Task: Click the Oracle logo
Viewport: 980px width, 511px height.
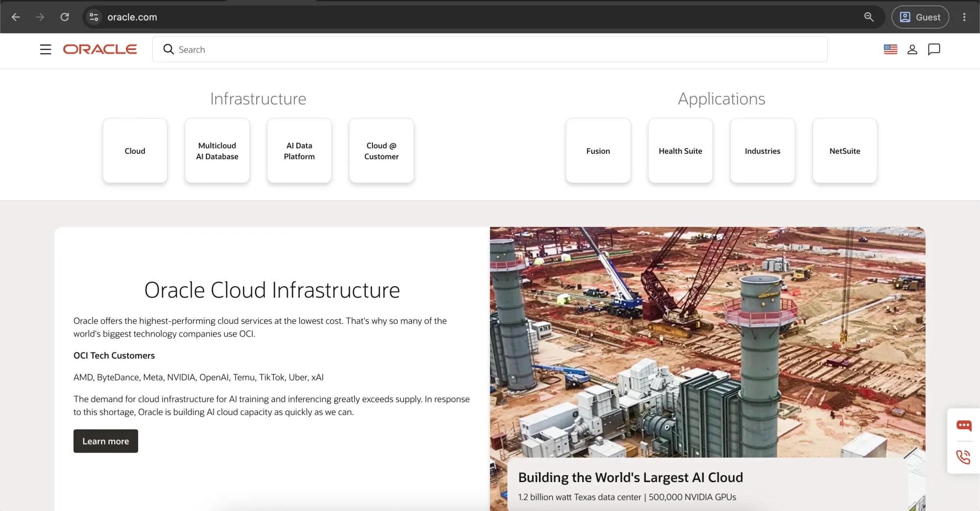Action: pyautogui.click(x=100, y=49)
